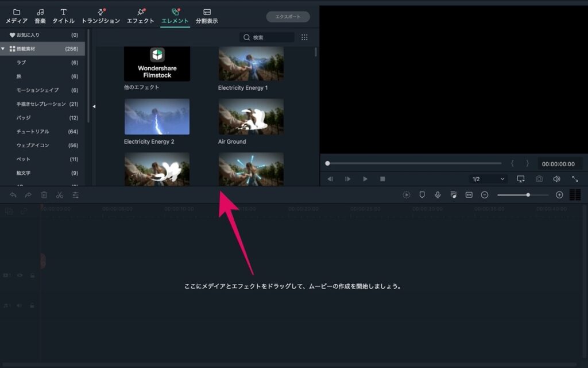Lock video track 1
This screenshot has height=368, width=588.
click(33, 275)
